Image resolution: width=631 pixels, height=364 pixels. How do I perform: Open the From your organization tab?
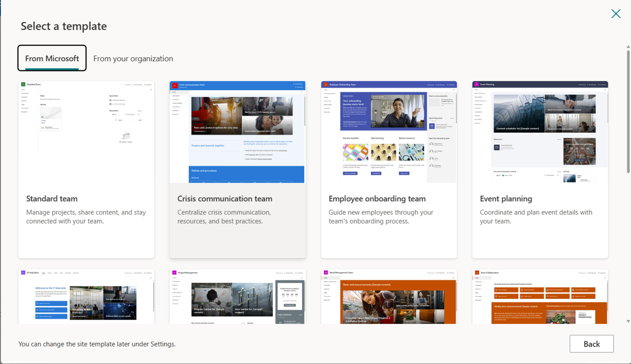[x=133, y=58]
